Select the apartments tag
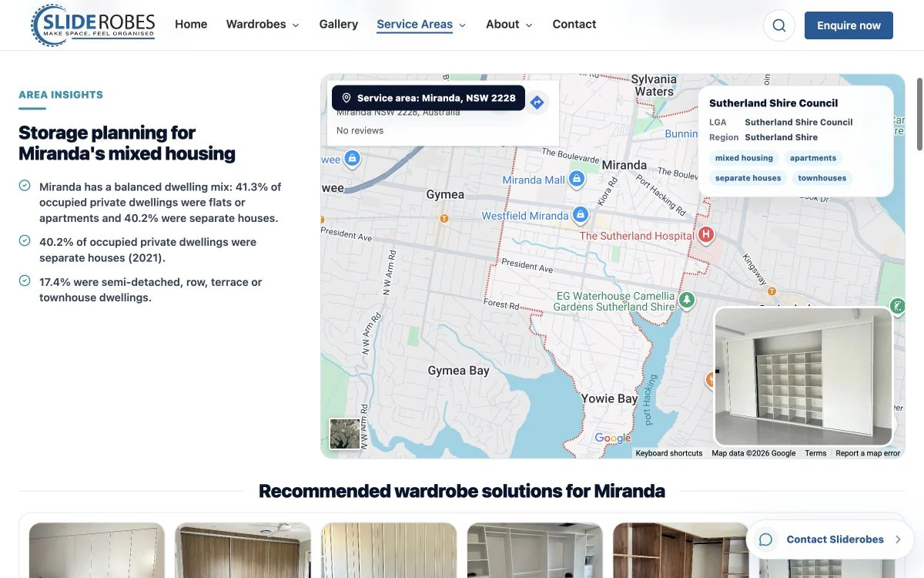Image resolution: width=924 pixels, height=578 pixels. point(813,158)
